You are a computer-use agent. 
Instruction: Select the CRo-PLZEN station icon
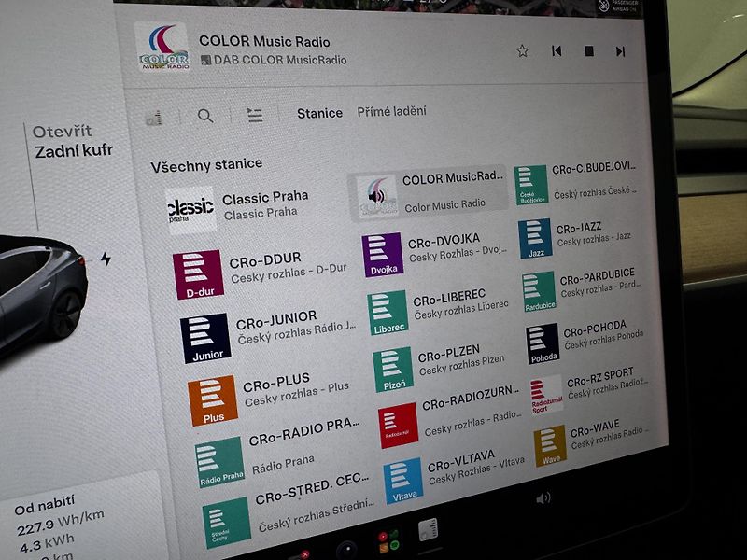[x=393, y=370]
